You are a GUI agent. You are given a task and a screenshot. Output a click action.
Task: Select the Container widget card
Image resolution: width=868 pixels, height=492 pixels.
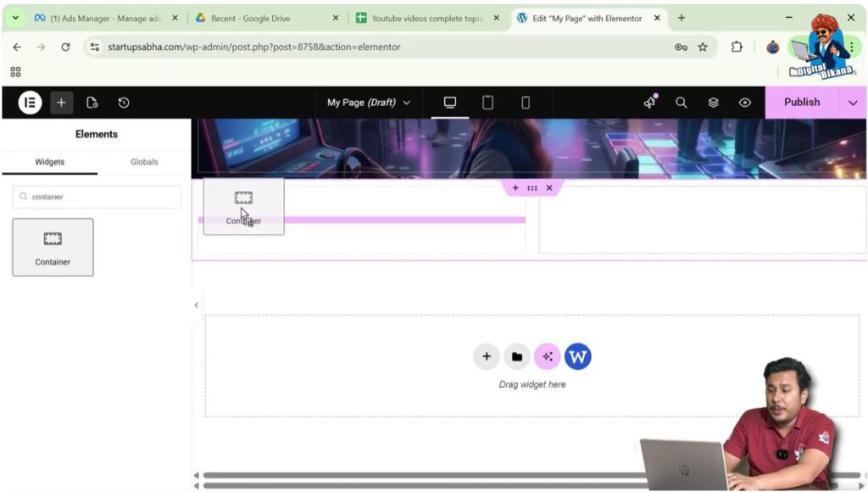coord(53,247)
